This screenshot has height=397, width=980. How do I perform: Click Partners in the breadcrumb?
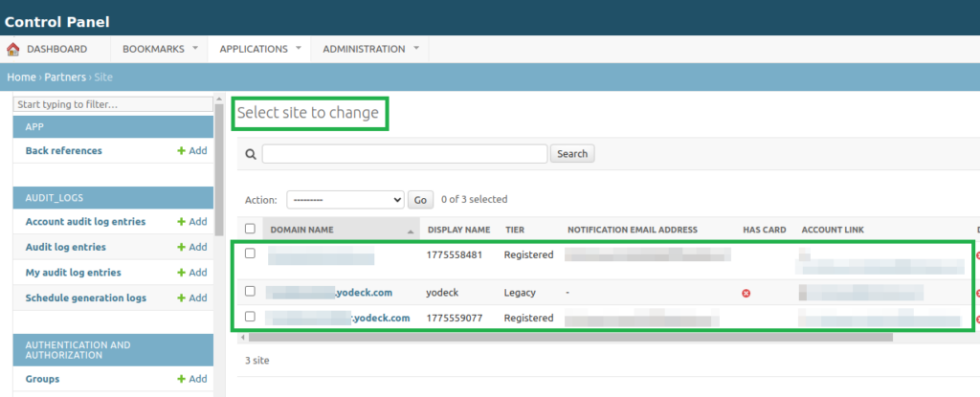tap(65, 77)
